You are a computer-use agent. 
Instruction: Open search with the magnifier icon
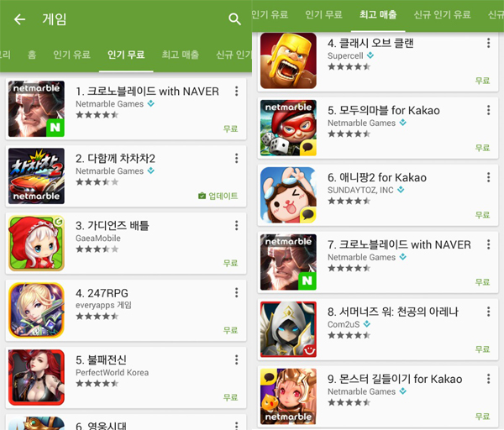234,19
